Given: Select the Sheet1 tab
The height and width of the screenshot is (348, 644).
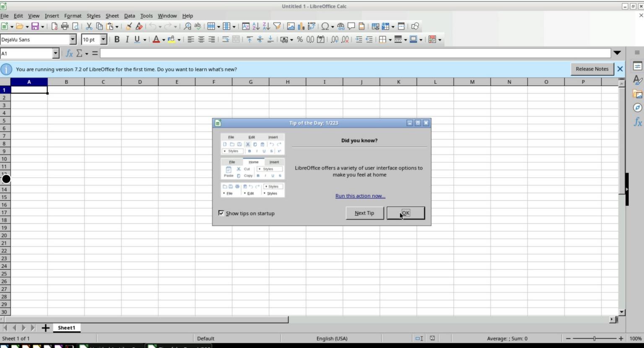Looking at the screenshot, I should [x=67, y=328].
